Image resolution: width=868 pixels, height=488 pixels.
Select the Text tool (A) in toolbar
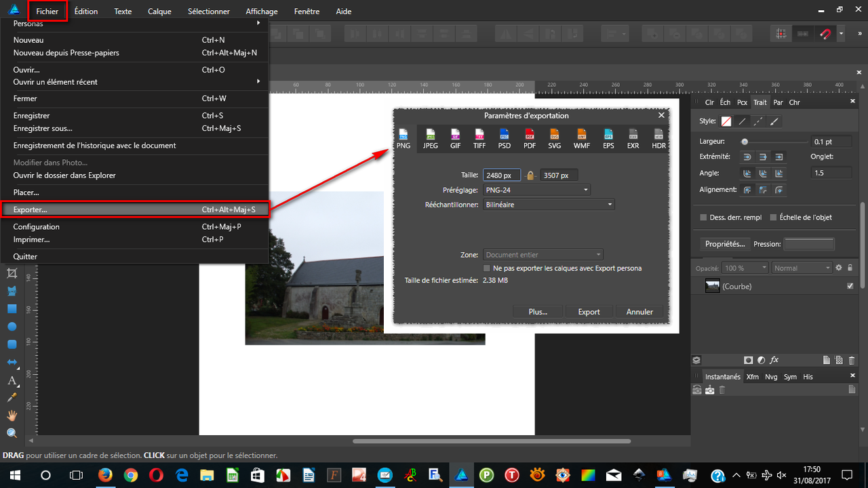tap(12, 380)
